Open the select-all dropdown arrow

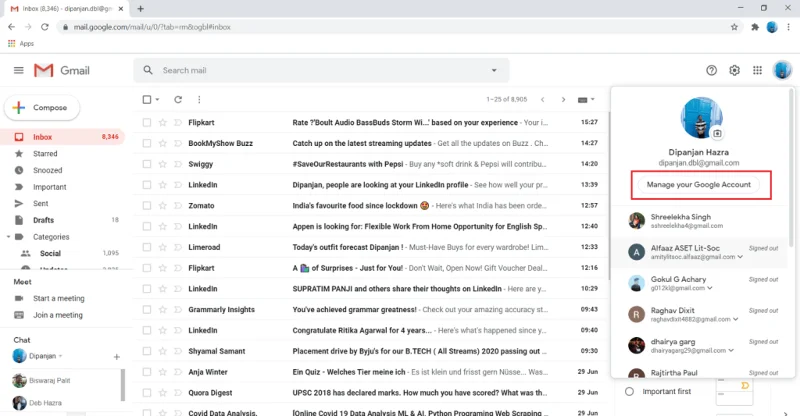coord(157,100)
